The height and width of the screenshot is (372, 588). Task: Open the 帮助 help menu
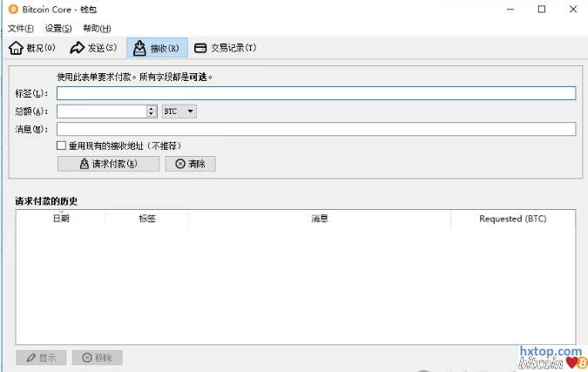click(97, 29)
